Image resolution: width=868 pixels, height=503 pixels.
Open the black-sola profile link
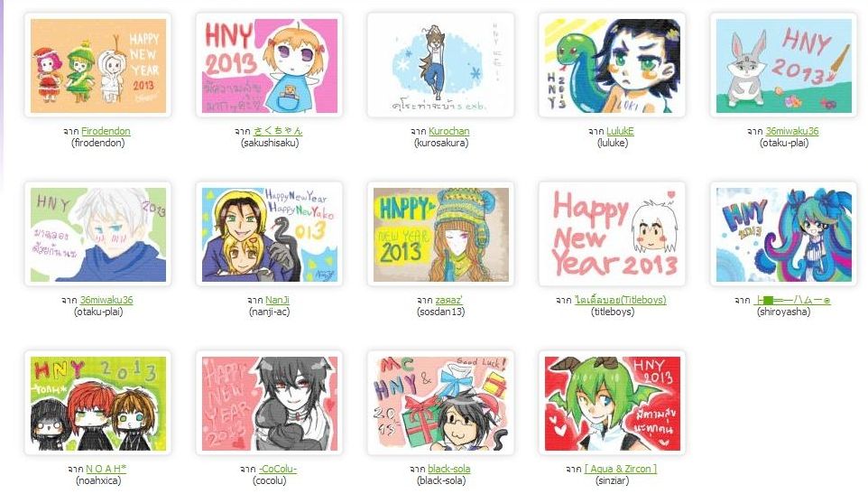coord(449,469)
